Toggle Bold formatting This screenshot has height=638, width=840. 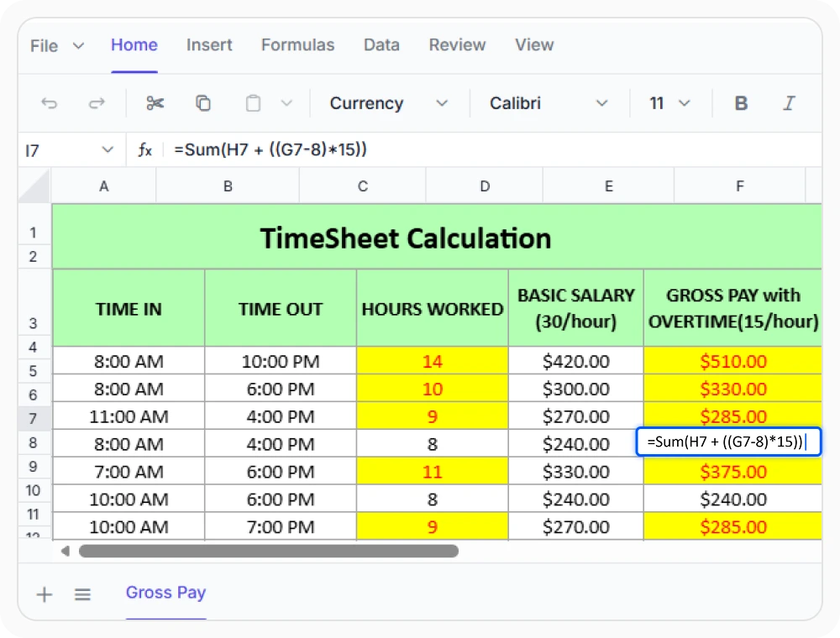click(741, 102)
